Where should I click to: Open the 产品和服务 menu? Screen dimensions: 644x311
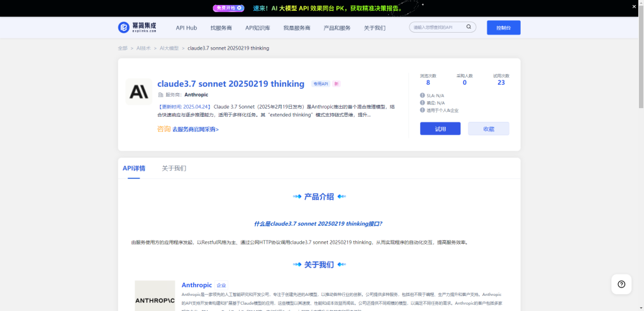point(337,28)
